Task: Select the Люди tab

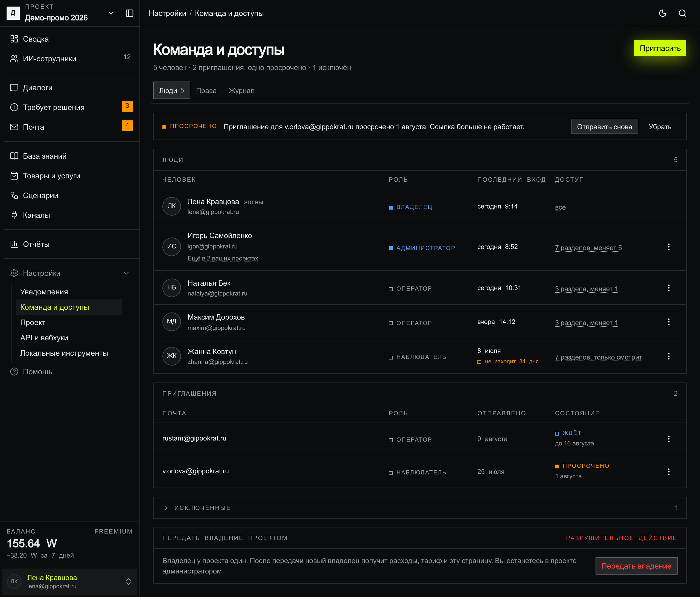Action: [x=172, y=90]
